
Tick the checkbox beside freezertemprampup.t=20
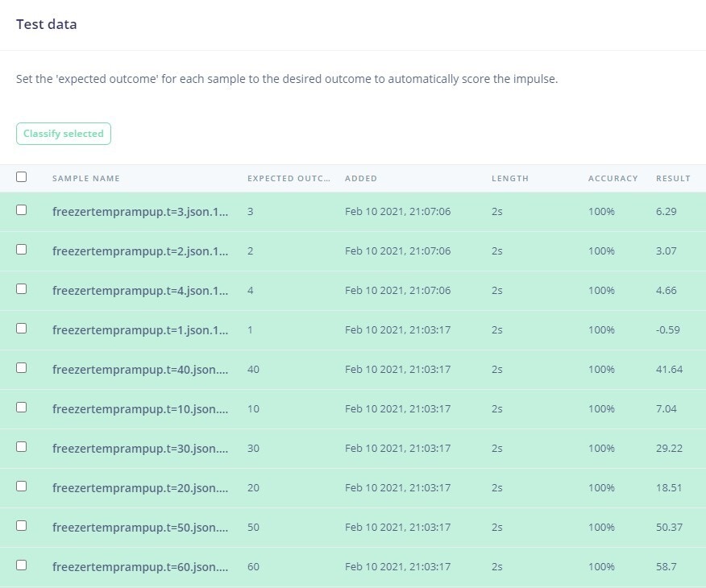point(21,487)
